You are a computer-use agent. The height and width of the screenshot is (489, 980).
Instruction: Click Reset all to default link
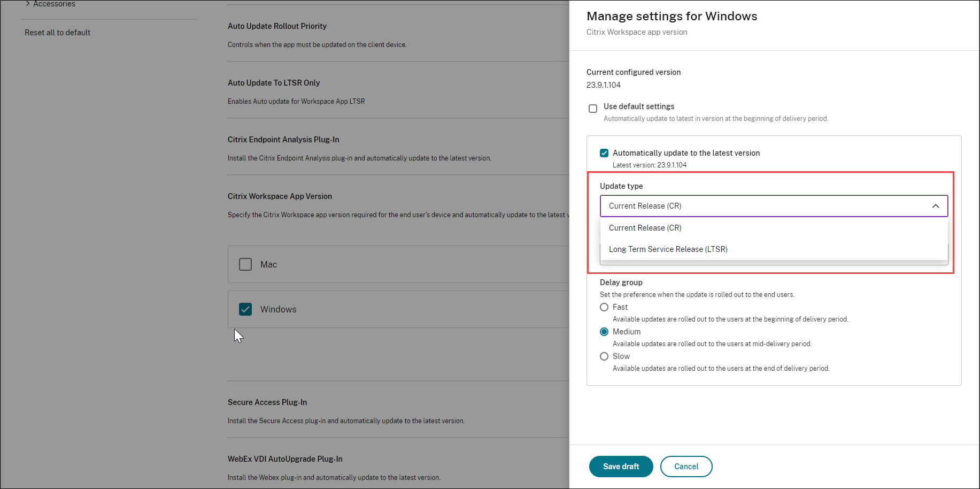pyautogui.click(x=57, y=33)
